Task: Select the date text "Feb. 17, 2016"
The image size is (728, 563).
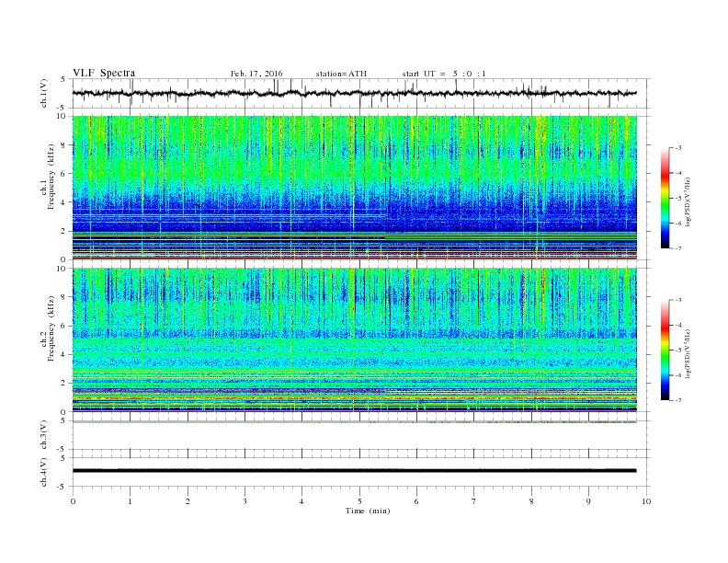Action: 256,74
